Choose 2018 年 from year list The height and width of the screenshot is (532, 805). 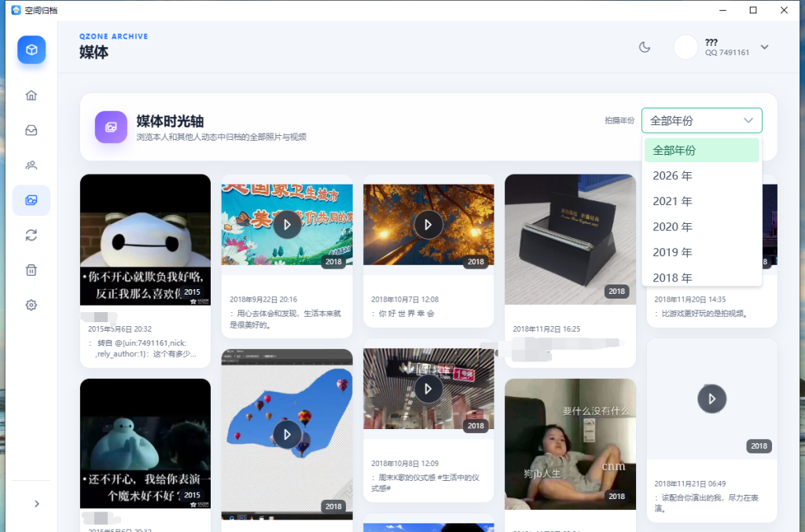click(701, 277)
